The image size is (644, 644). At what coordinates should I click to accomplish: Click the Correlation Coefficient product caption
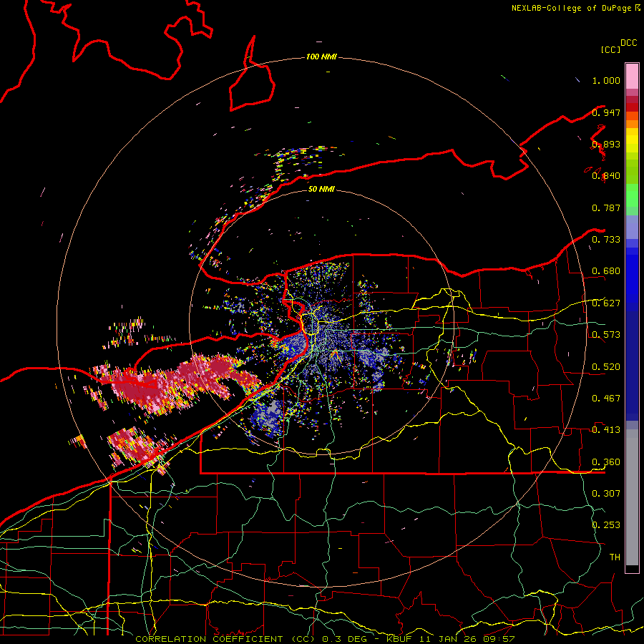tap(225, 639)
